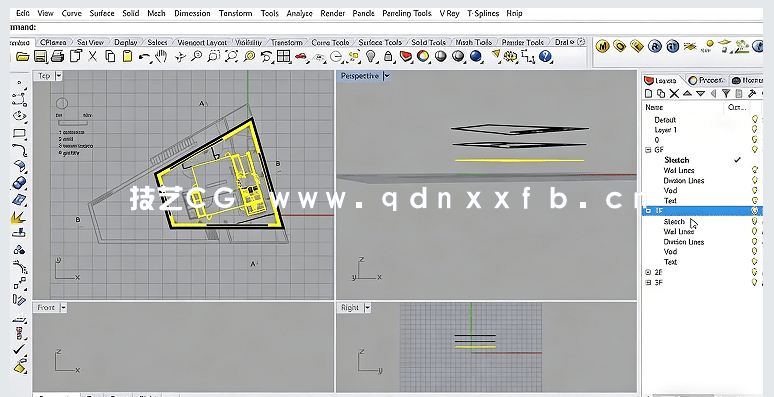
Task: Toggle the 1F layer visibility bulb
Action: click(x=754, y=211)
